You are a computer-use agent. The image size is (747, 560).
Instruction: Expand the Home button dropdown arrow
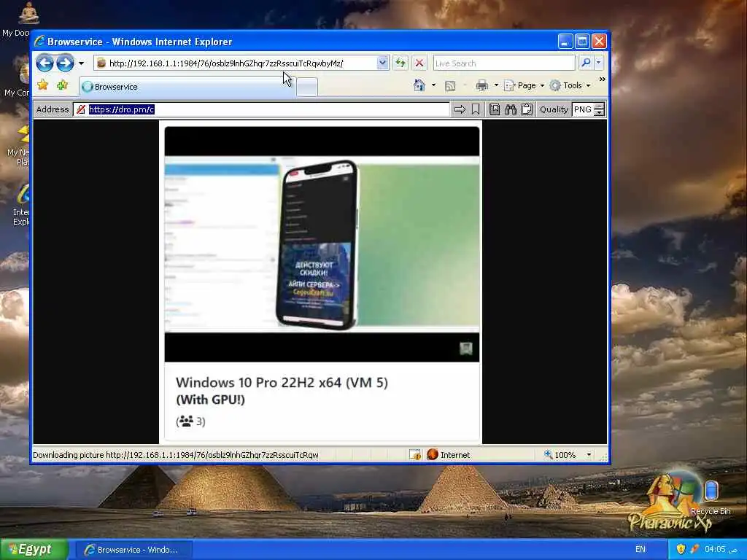433,86
